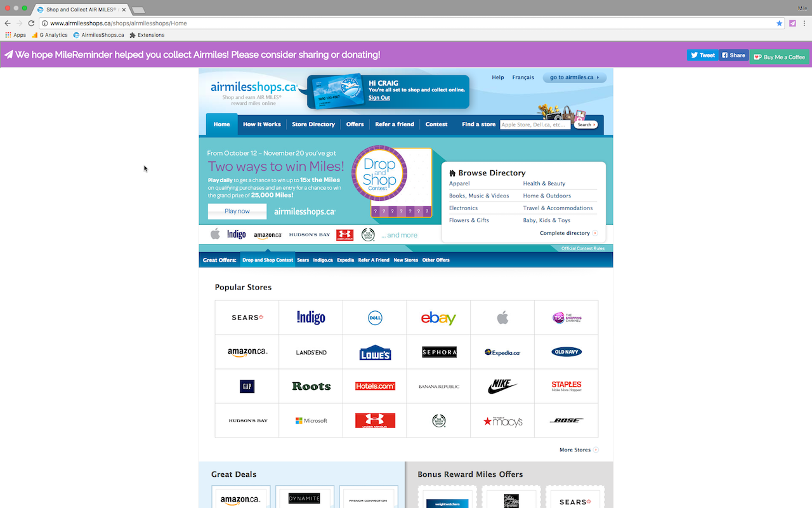Open the Contest navigation tab

[x=436, y=124]
